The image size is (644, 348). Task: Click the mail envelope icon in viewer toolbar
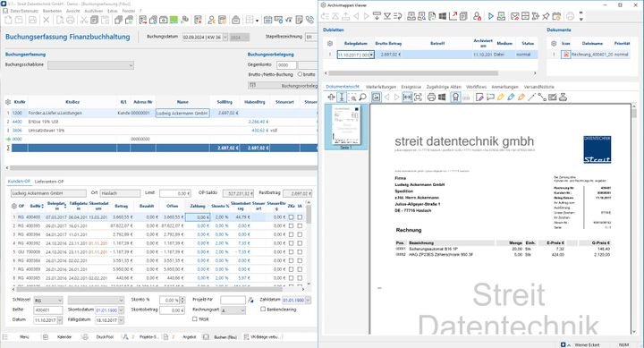pyautogui.click(x=514, y=16)
